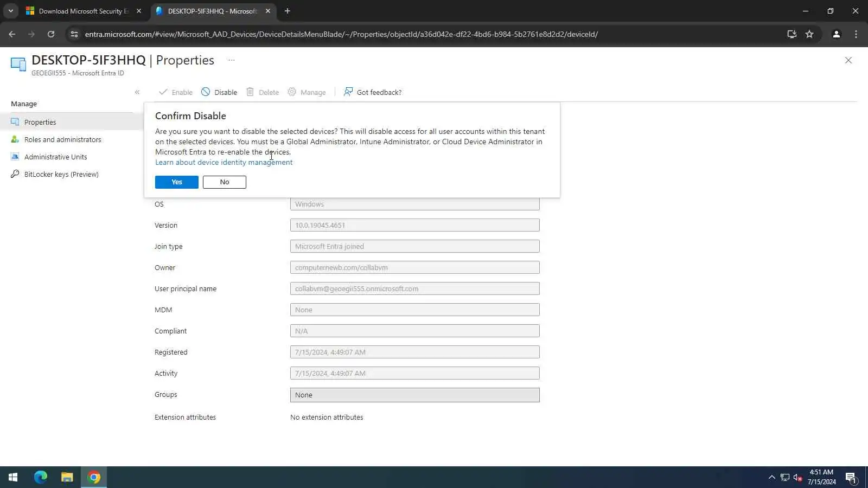Click the User principal name field
Image resolution: width=868 pixels, height=488 pixels.
(x=415, y=288)
